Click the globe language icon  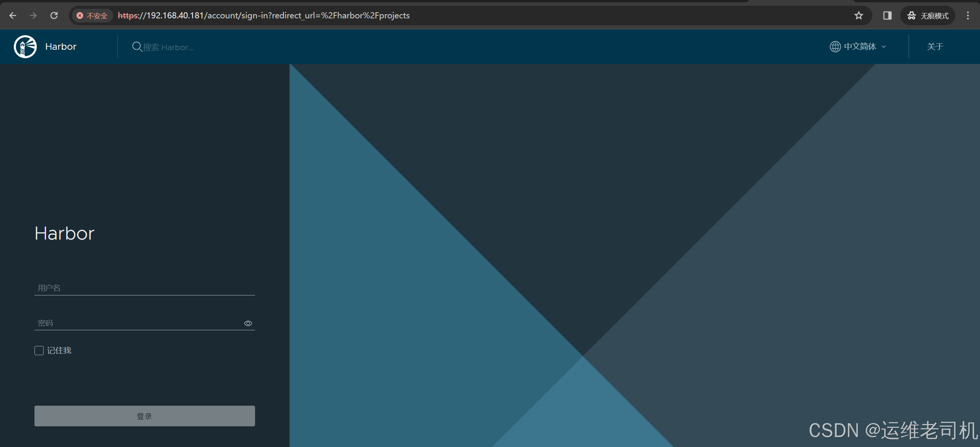point(835,47)
